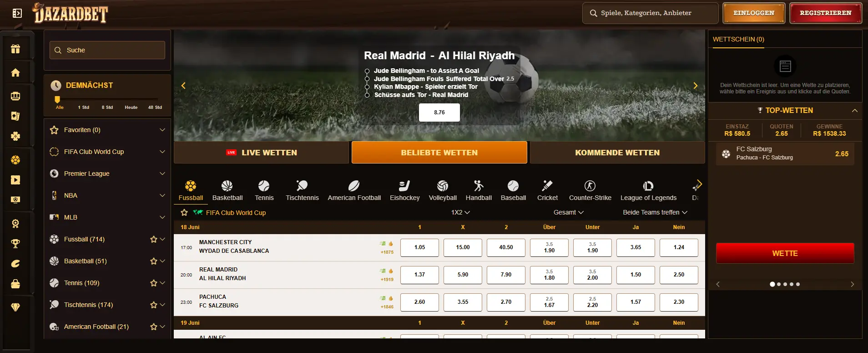The height and width of the screenshot is (353, 868).
Task: Open the Beide Teams treffen dropdown
Action: (x=655, y=212)
